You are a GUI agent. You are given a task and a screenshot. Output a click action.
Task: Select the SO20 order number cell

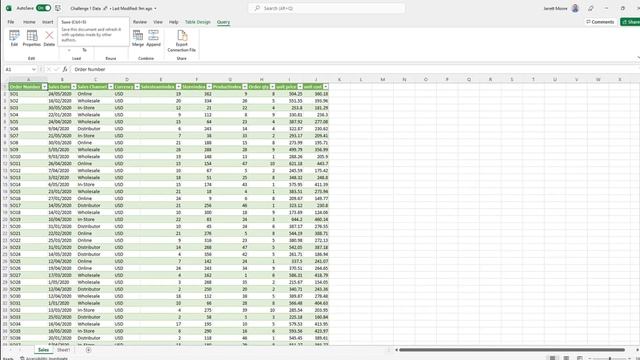(28, 227)
